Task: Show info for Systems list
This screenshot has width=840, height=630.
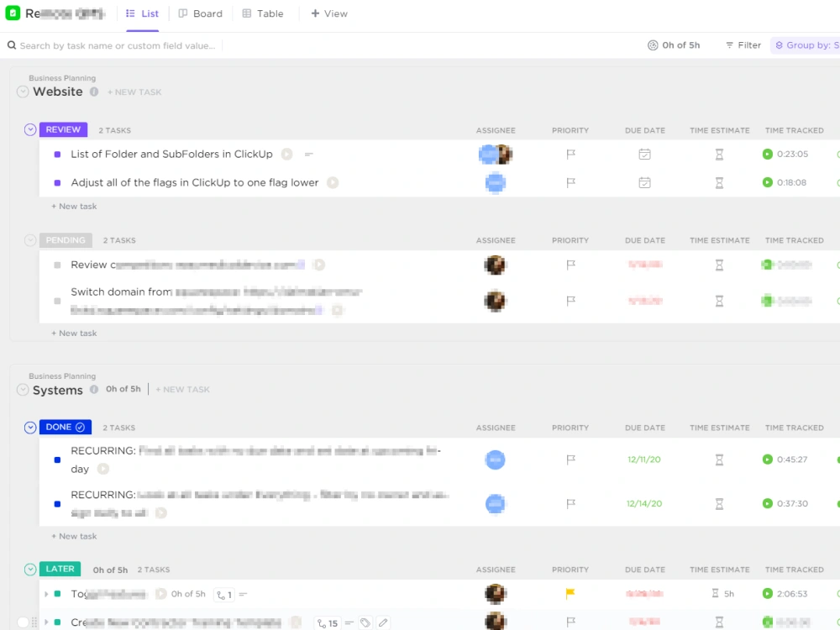Action: pyautogui.click(x=94, y=390)
